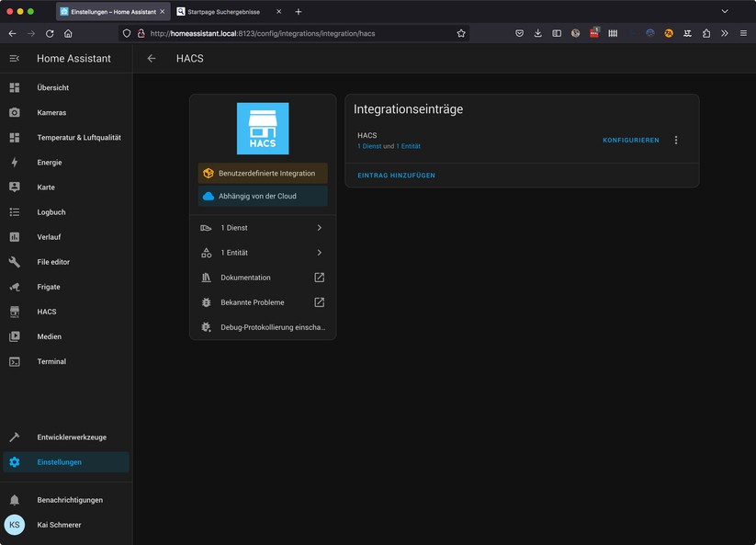Open the HACS sidebar icon
Screen dimensions: 756x545
point(13,311)
